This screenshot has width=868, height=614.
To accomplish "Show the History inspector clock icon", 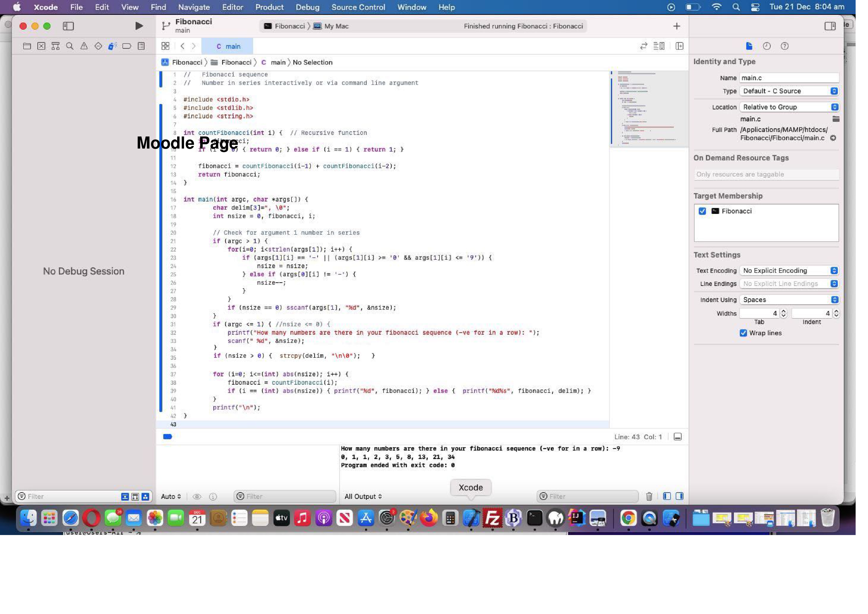I will [x=766, y=46].
